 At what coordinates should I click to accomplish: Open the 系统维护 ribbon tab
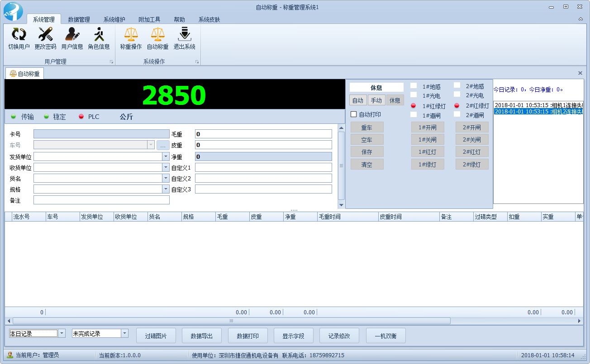[114, 19]
